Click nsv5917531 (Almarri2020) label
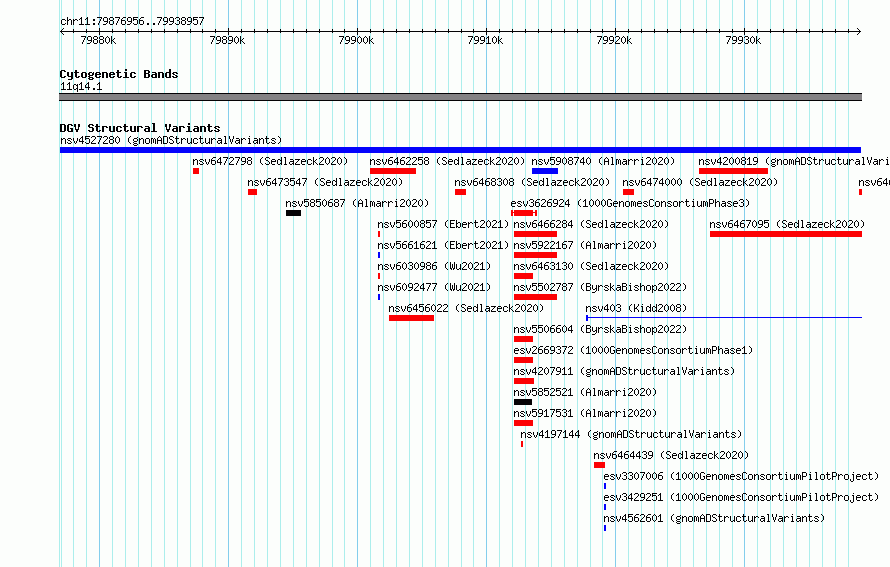This screenshot has width=890, height=567. pos(585,413)
